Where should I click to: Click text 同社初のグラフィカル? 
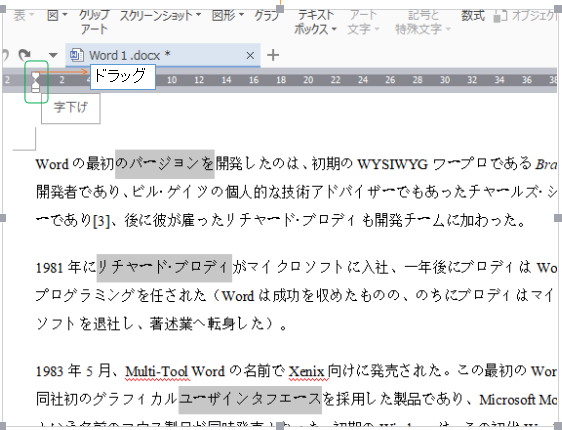pos(107,400)
